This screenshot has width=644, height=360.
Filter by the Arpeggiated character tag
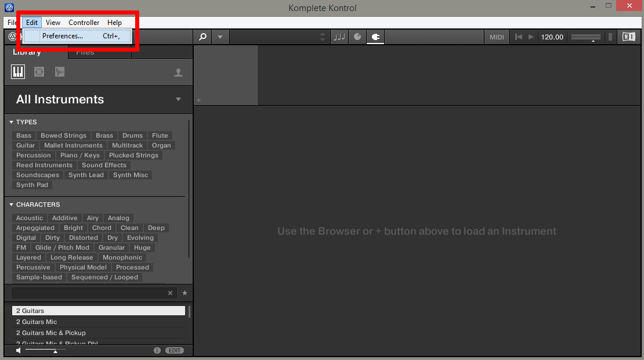coord(35,228)
